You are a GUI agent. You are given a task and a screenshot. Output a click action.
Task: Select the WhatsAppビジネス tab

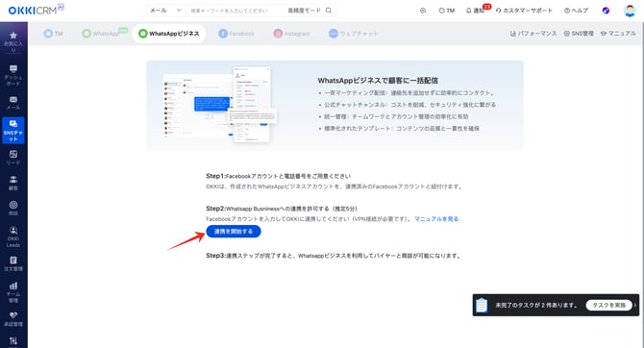pos(169,34)
